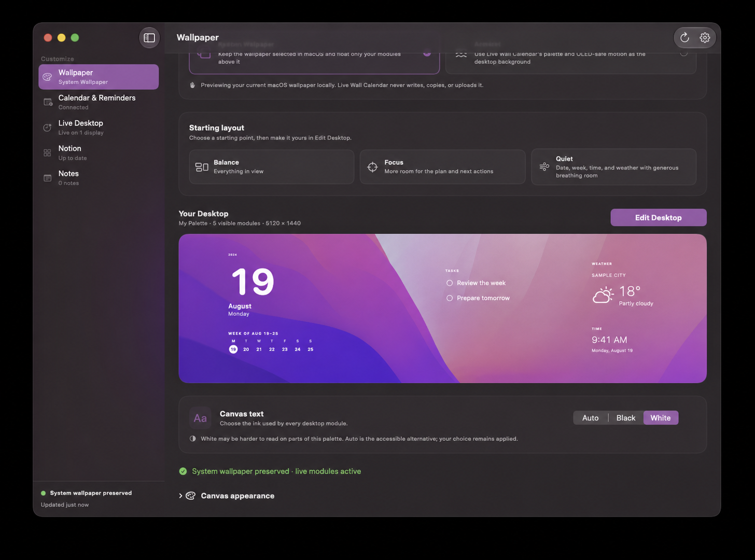The width and height of the screenshot is (755, 560).
Task: Click the half-circle contrast warning icon
Action: pos(193,439)
